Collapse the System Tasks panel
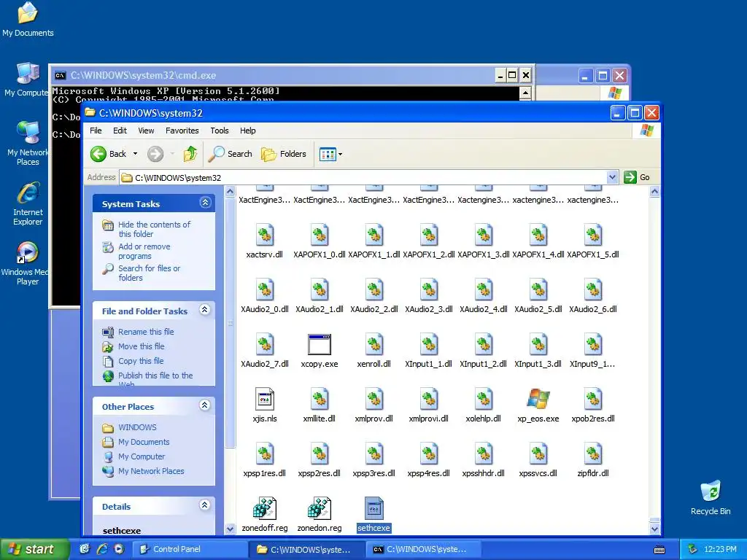This screenshot has width=747, height=560. coord(205,203)
